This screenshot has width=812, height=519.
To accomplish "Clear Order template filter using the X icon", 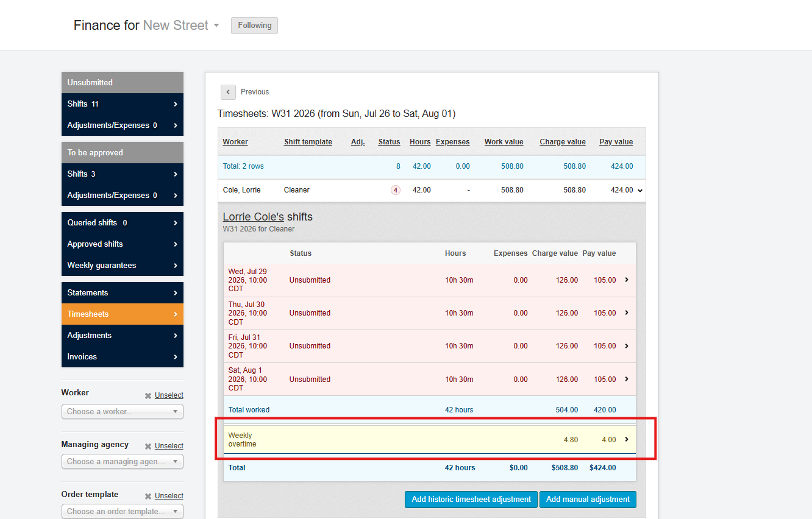I will point(148,496).
